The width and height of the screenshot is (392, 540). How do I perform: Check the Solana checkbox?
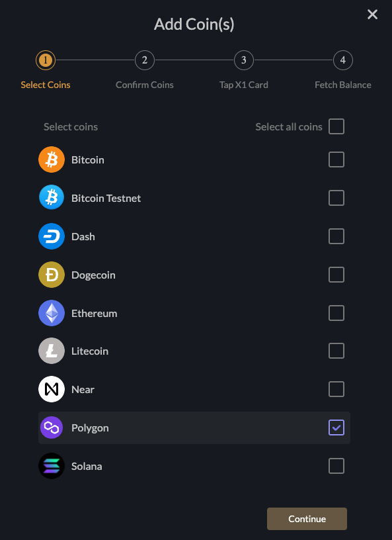336,466
